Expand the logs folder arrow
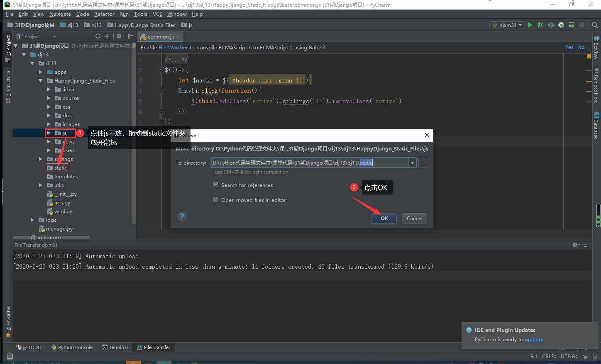601x364 pixels. point(32,220)
